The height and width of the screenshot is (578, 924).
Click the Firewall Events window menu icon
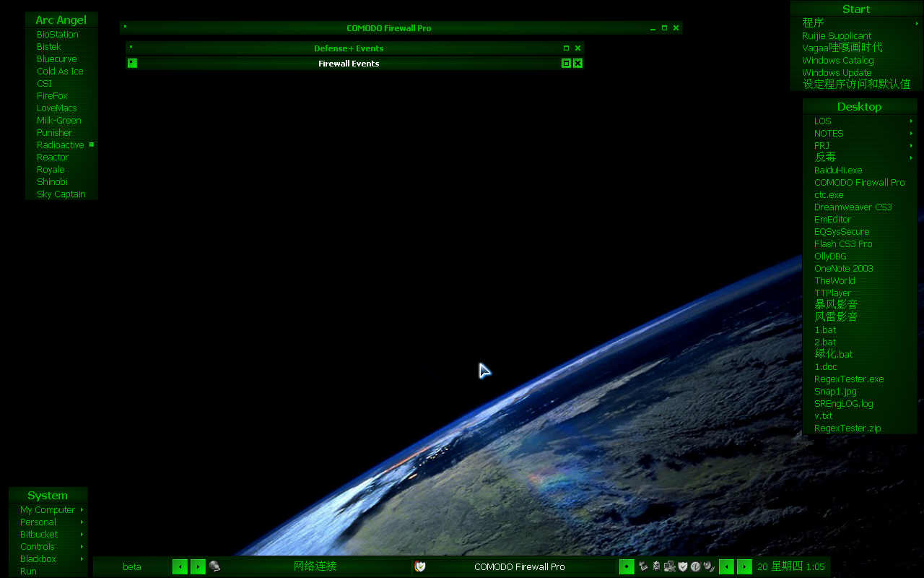pyautogui.click(x=132, y=63)
